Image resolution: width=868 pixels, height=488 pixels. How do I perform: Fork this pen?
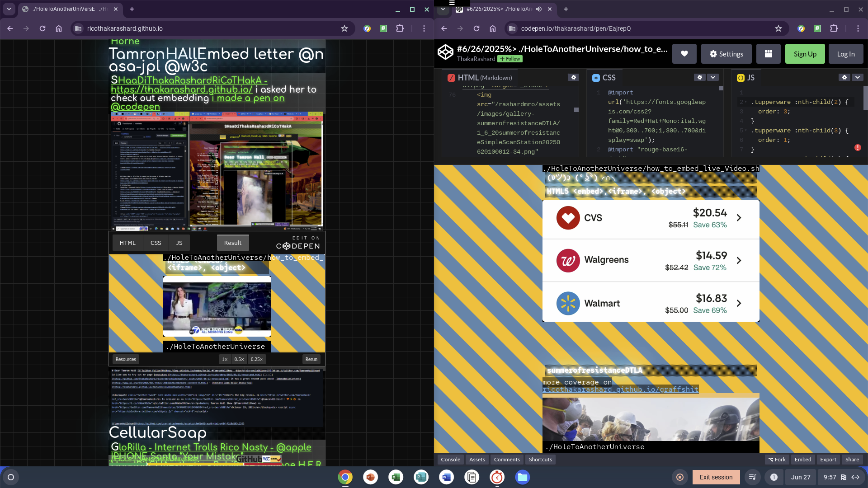coord(777,460)
